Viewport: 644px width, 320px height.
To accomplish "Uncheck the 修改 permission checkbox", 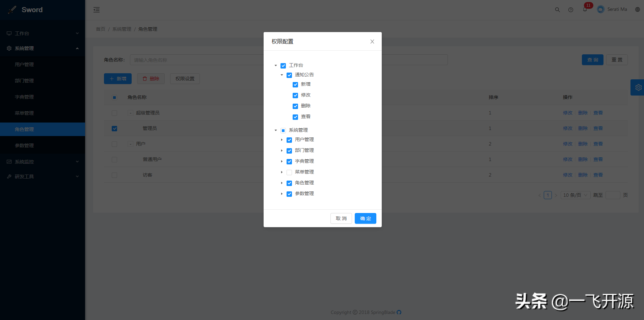I will coord(295,95).
